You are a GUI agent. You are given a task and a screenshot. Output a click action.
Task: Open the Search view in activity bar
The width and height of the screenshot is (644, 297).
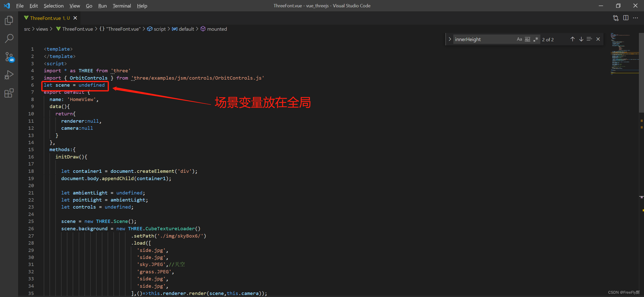9,39
